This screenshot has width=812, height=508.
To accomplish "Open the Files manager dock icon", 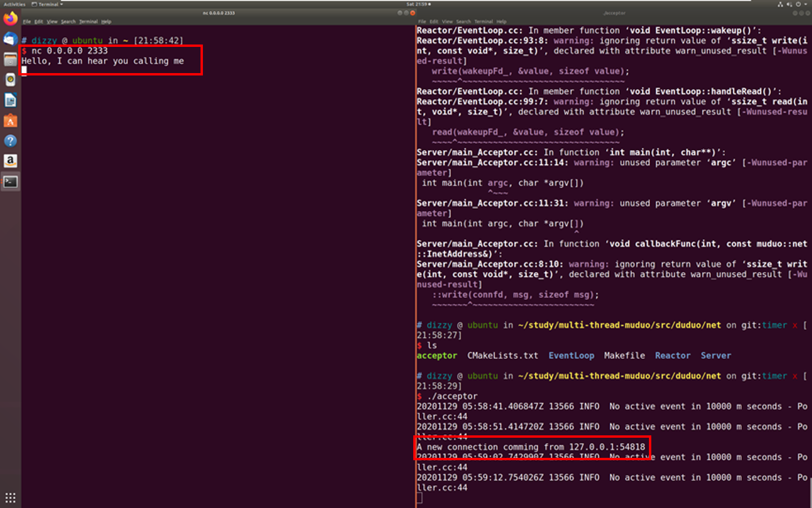I will 10,60.
